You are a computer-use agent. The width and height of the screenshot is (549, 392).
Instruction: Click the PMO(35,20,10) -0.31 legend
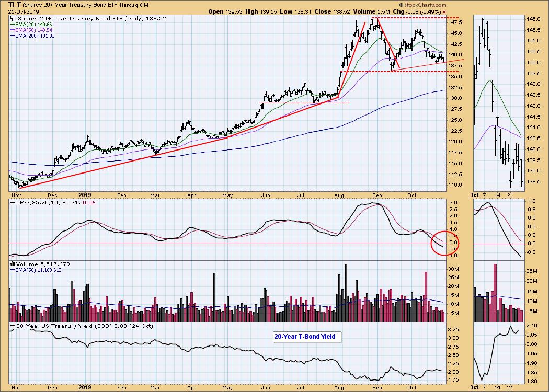tap(48, 203)
